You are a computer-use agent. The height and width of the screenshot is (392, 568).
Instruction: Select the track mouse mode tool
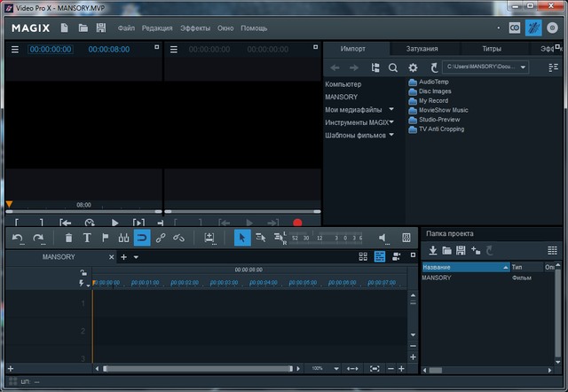point(260,238)
